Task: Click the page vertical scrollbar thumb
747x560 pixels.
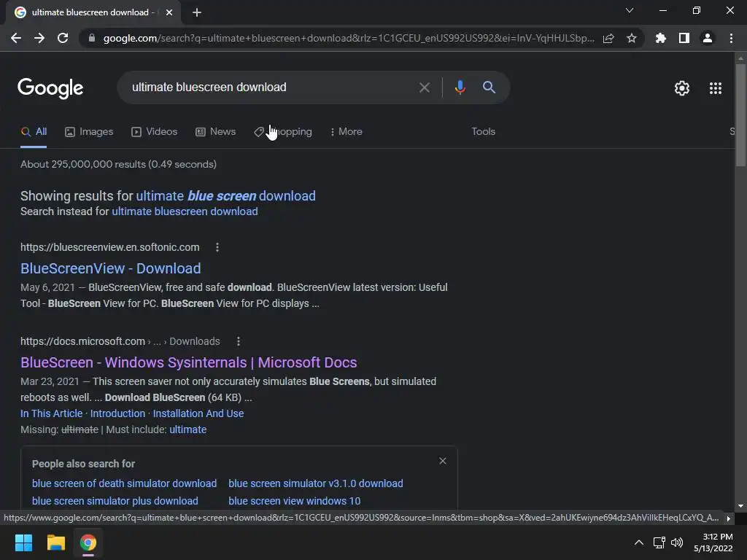Action: pyautogui.click(x=740, y=115)
